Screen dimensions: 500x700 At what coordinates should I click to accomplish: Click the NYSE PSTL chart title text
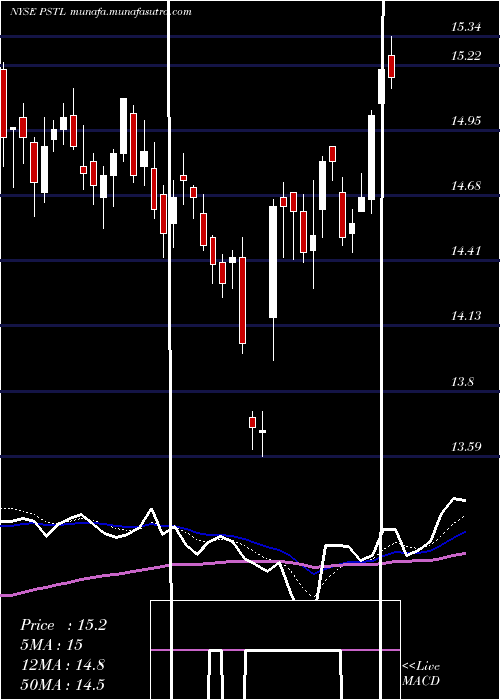101,12
